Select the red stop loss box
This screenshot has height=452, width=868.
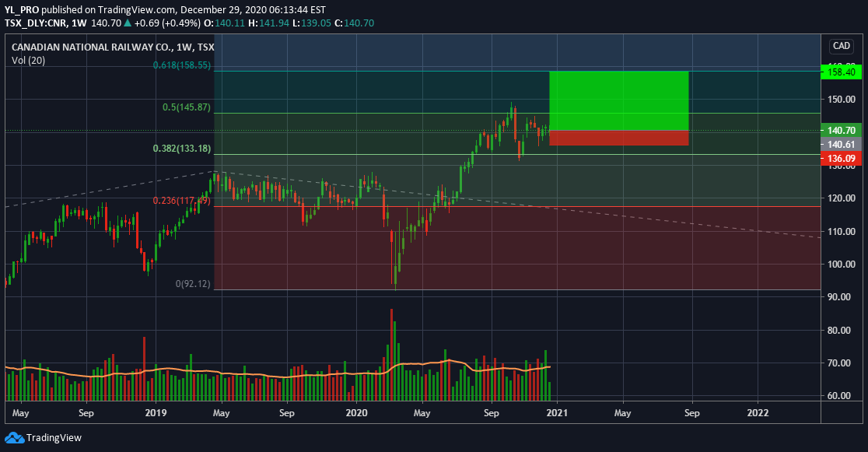619,138
